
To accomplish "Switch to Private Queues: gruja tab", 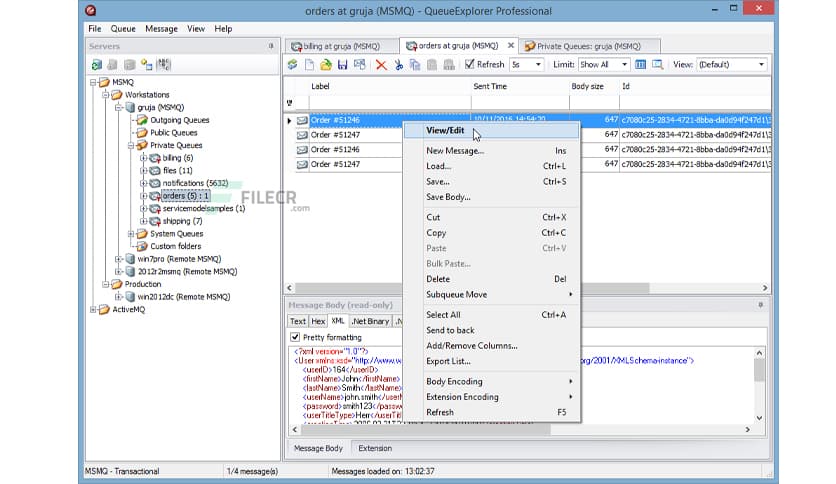I will point(589,46).
